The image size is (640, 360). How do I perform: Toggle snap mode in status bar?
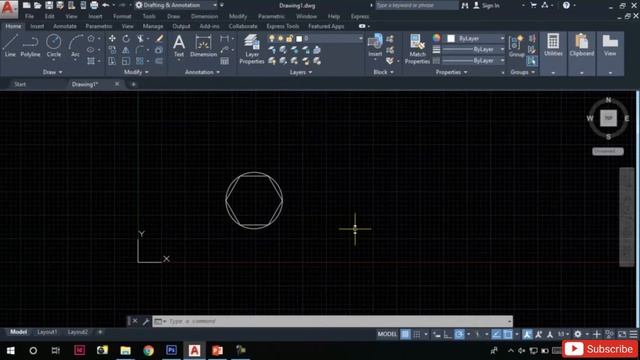click(x=417, y=334)
